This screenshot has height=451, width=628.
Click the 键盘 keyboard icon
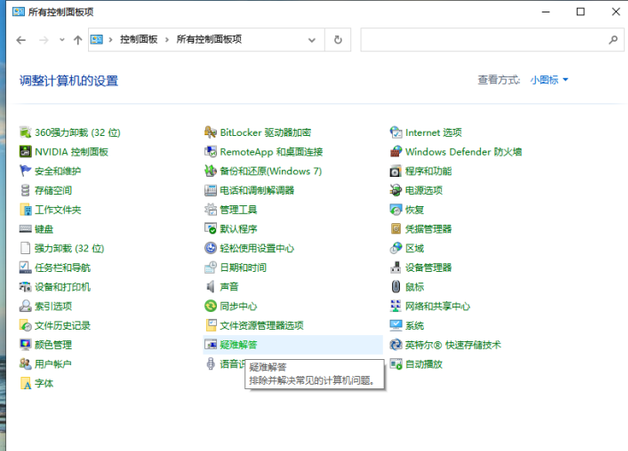[x=25, y=229]
